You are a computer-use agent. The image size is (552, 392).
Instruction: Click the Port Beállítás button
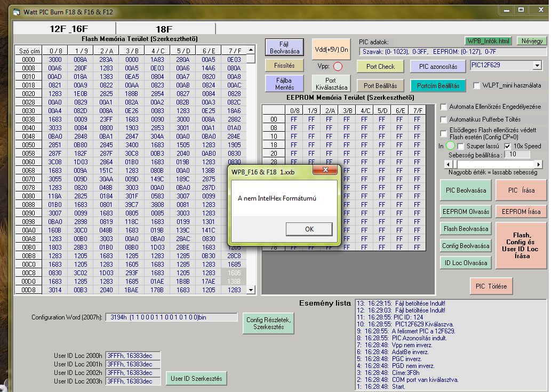(x=380, y=85)
